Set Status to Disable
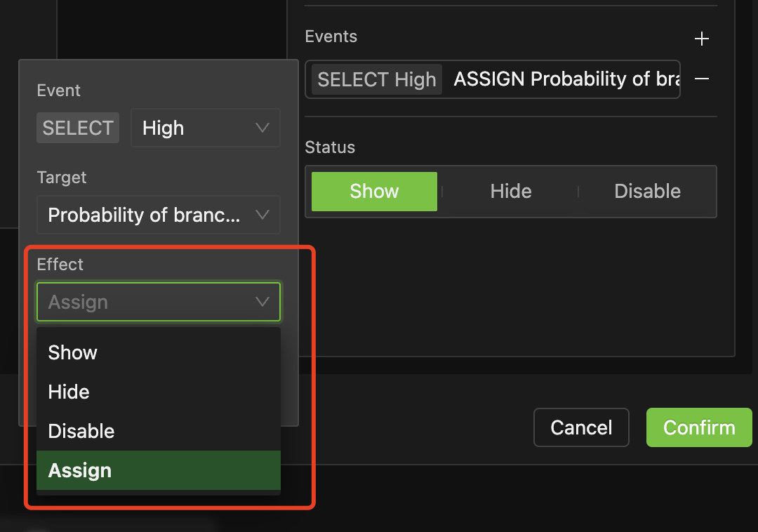The width and height of the screenshot is (758, 532). click(x=647, y=192)
